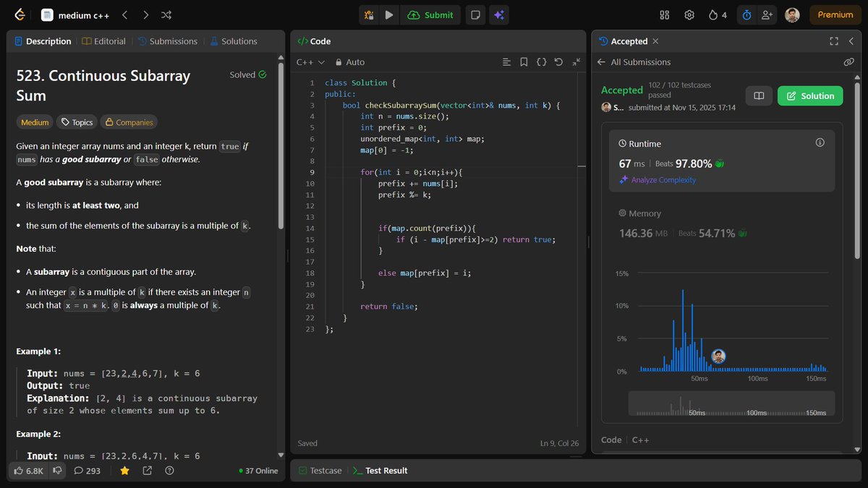
Task: Click 'Ln 9, Col 26' cursor indicator
Action: click(x=559, y=443)
